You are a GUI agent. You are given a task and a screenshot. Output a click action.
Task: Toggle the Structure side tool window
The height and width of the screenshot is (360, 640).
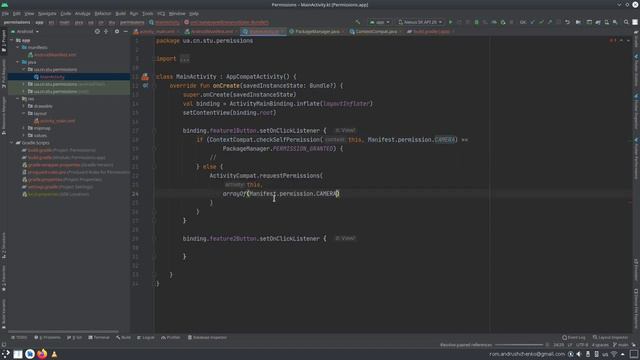coord(4,245)
